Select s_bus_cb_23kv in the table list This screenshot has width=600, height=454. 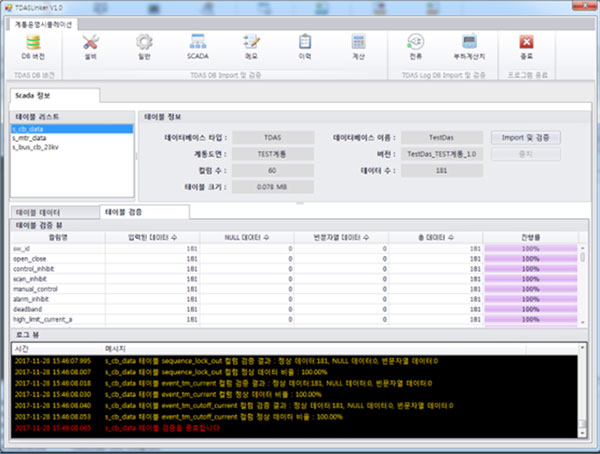[x=39, y=147]
